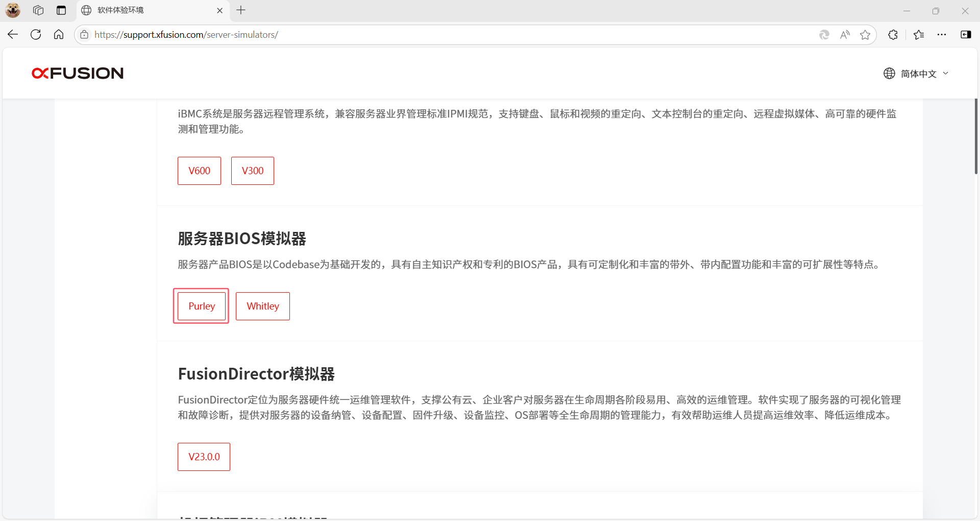View site information lock icon
Screen dimensions: 980x521
pyautogui.click(x=84, y=35)
